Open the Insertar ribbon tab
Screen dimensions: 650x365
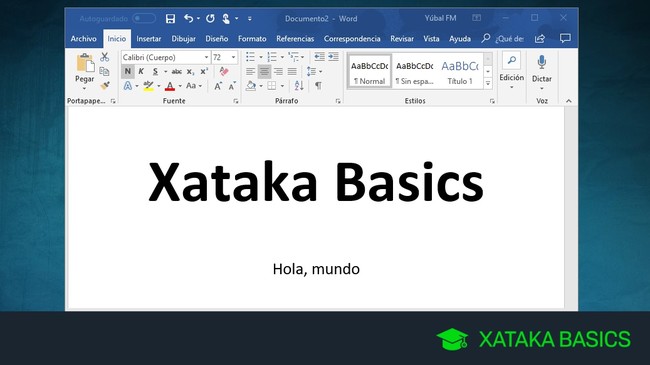pos(148,39)
